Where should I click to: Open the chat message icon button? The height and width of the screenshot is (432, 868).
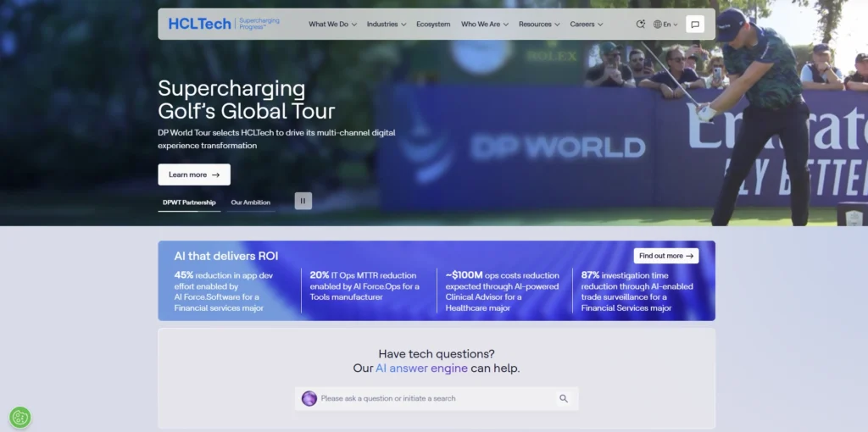pyautogui.click(x=695, y=25)
